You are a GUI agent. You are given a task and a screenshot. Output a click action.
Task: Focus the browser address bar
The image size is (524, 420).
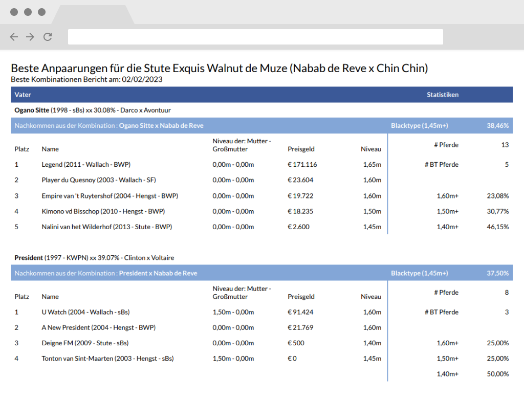(255, 37)
